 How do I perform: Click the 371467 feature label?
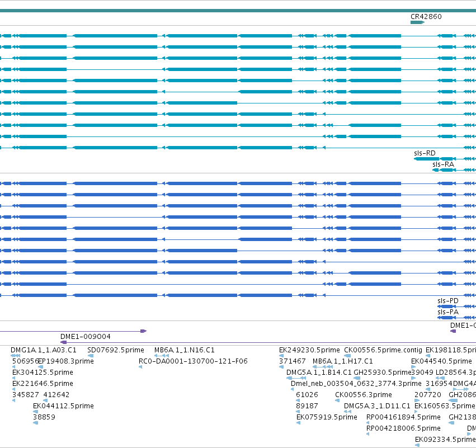click(292, 361)
